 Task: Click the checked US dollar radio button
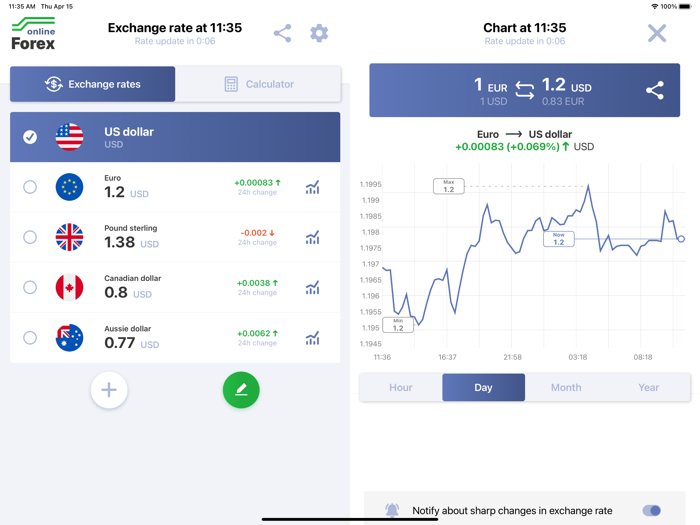[30, 137]
